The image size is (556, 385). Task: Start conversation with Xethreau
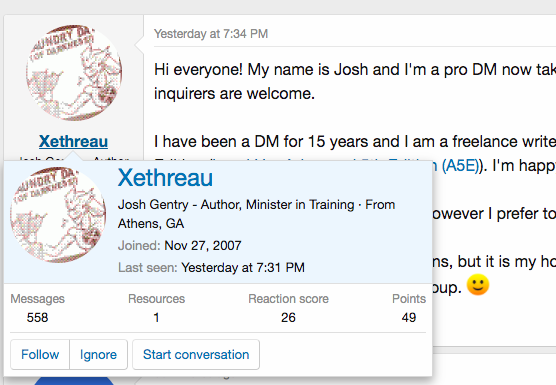196,355
